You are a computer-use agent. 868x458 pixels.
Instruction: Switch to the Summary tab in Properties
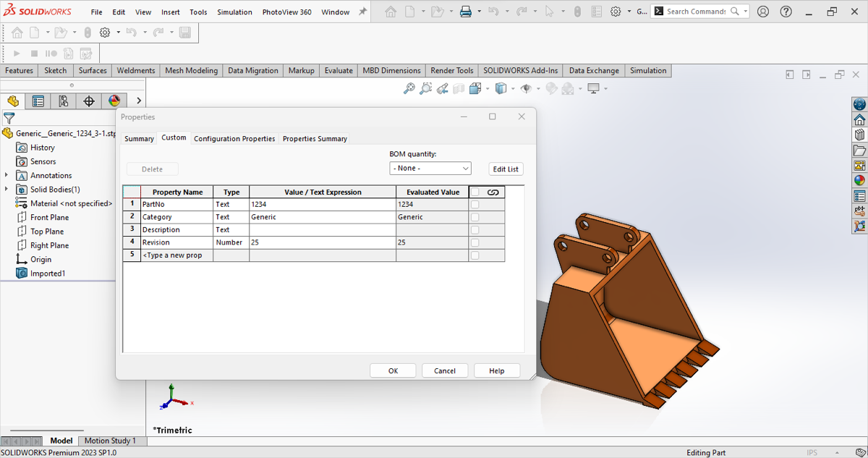click(x=139, y=139)
